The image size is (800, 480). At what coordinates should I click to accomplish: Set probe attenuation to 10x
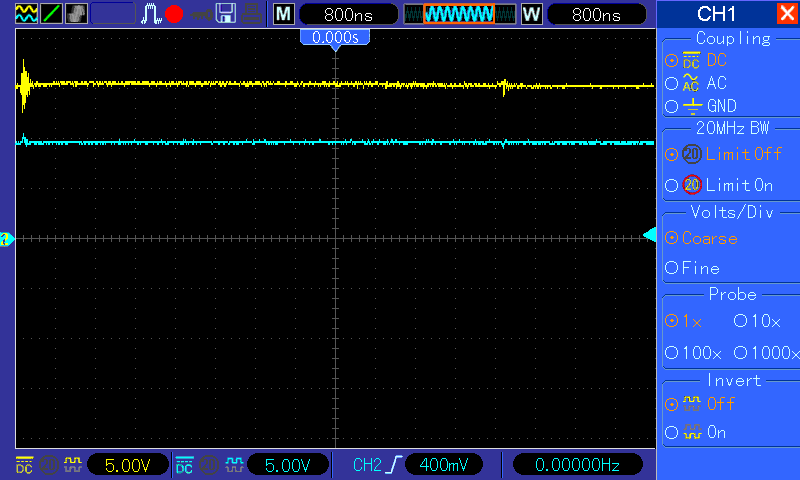point(757,321)
